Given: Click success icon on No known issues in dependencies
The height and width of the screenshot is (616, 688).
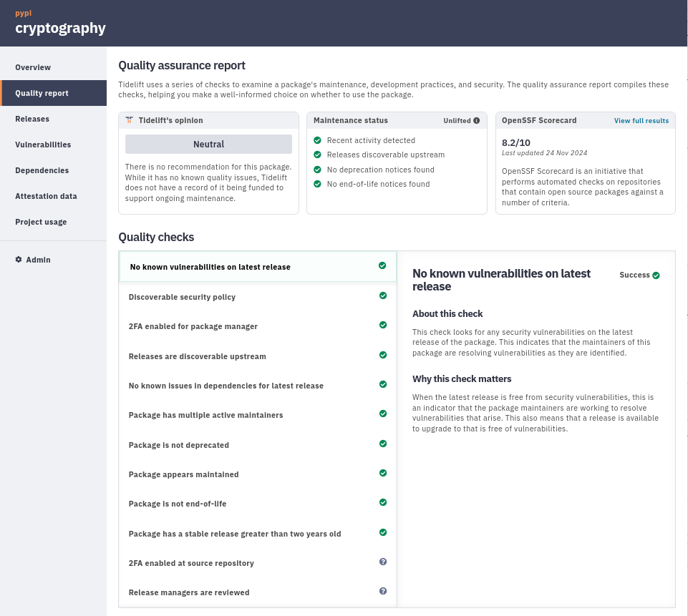Looking at the screenshot, I should coord(383,384).
